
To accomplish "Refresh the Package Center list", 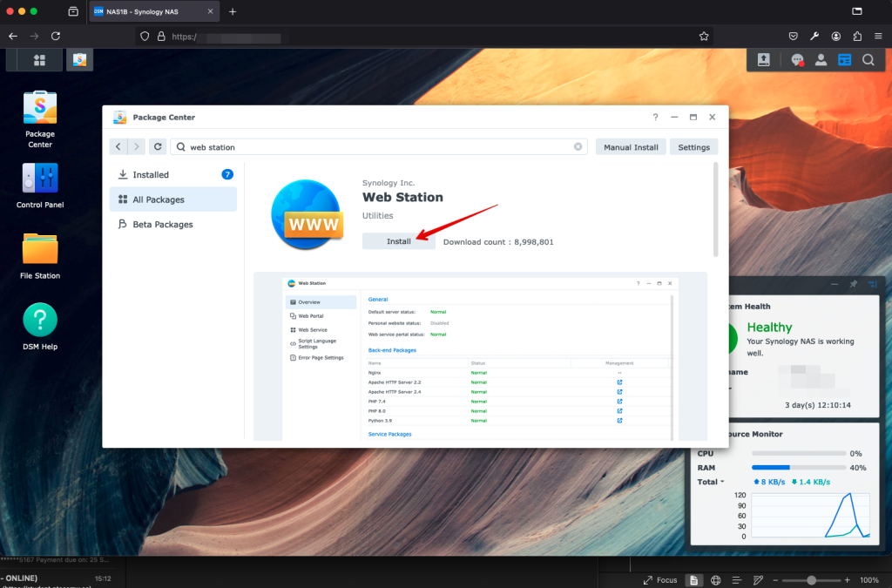I will click(x=158, y=146).
